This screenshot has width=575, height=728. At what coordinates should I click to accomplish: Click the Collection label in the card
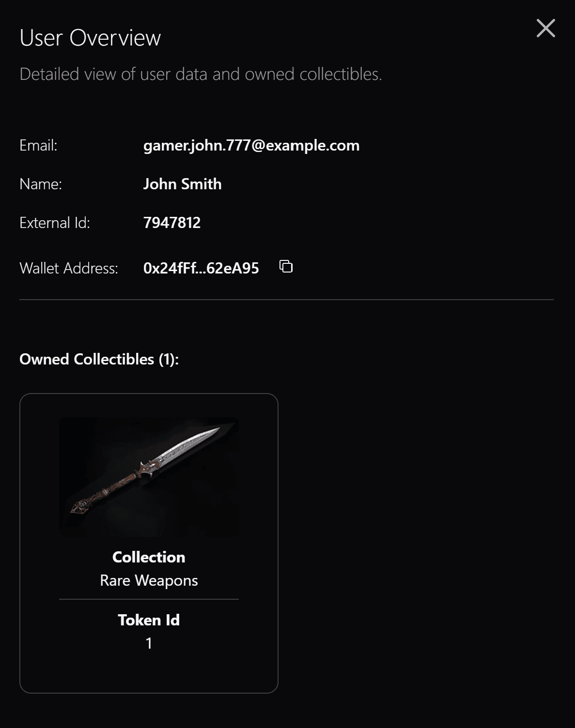tap(149, 557)
